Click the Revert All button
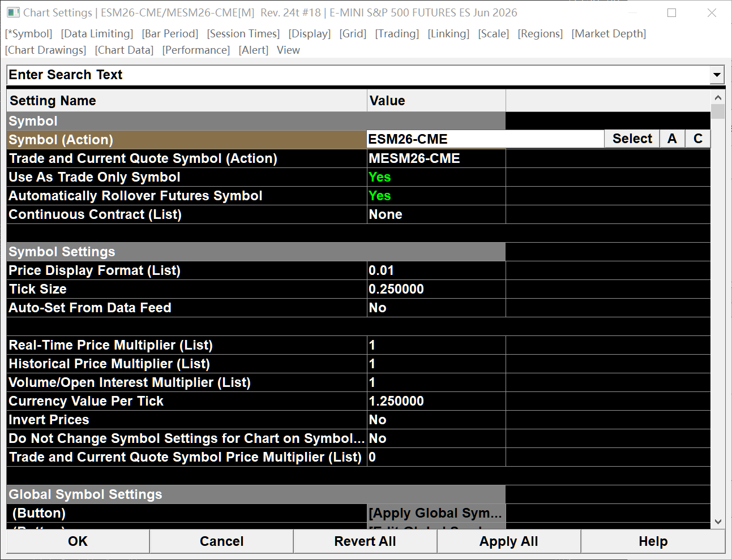 [x=365, y=541]
